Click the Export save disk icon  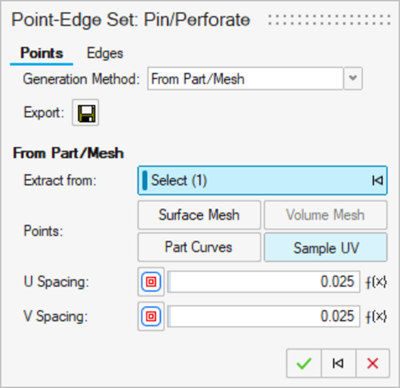point(86,113)
